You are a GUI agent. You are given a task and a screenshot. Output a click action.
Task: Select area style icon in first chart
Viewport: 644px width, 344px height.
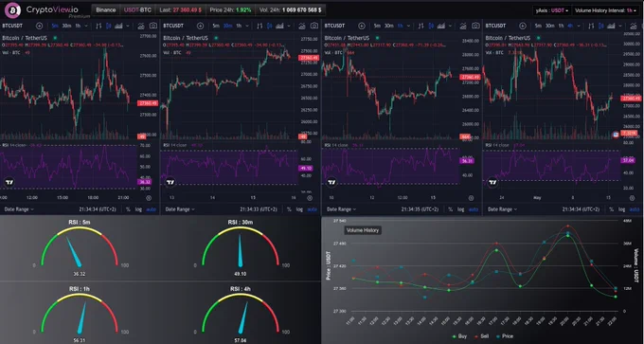pos(119,26)
